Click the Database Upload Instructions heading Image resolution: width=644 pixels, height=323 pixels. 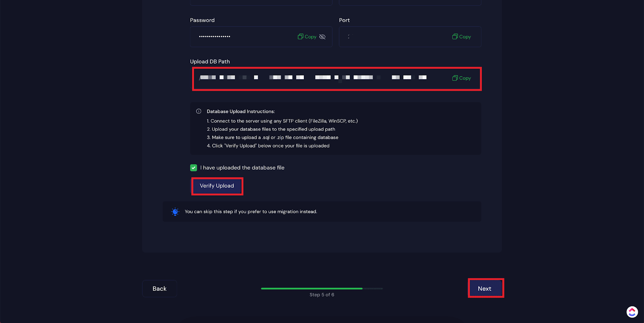tap(241, 111)
